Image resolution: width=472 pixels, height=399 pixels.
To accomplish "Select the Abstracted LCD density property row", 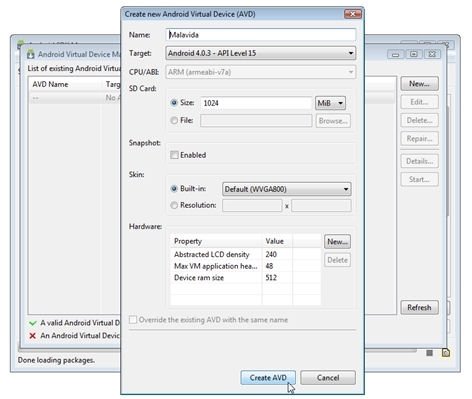I will tap(246, 255).
